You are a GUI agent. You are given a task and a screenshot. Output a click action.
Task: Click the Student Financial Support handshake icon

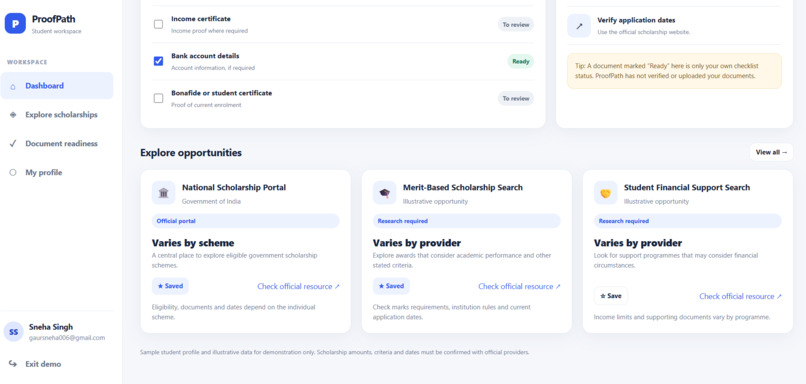(x=606, y=193)
